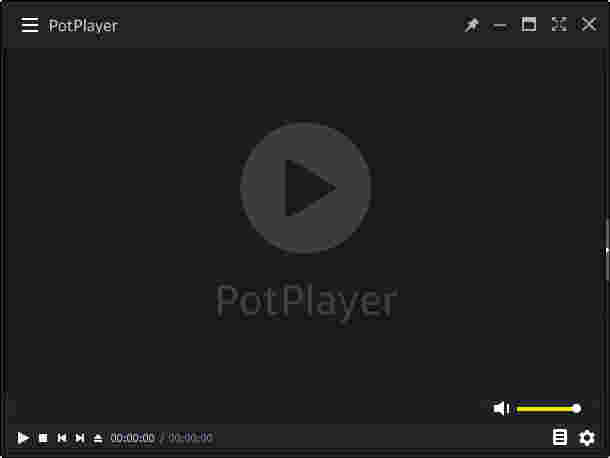Mute audio with the speaker icon
The image size is (610, 458).
(501, 408)
